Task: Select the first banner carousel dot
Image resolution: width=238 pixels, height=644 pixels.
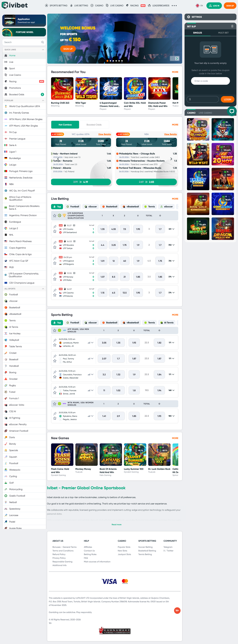Action: (x=107, y=61)
